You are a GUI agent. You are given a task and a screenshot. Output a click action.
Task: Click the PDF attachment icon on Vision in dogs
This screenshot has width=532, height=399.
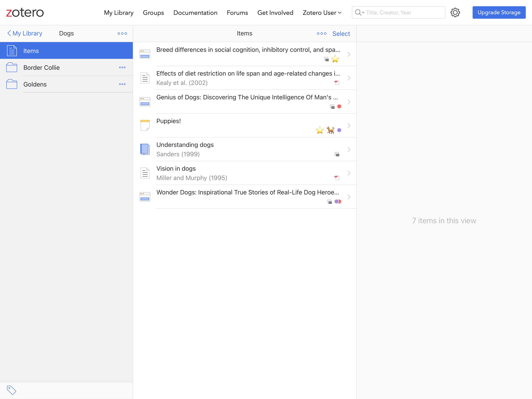pyautogui.click(x=337, y=178)
